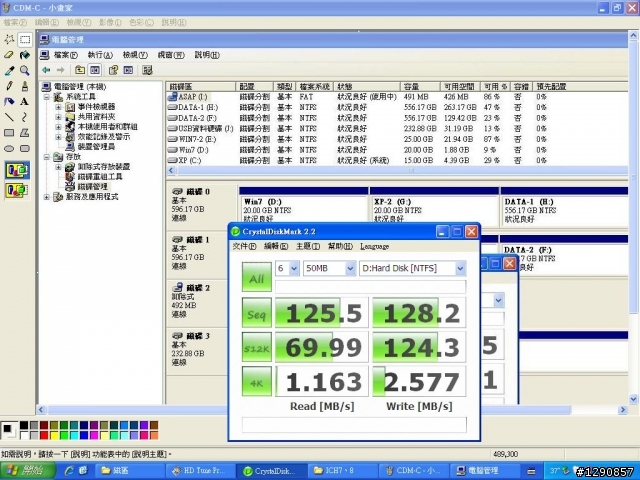
Task: Pick the Airbrush tool in Paint
Action: pos(9,102)
